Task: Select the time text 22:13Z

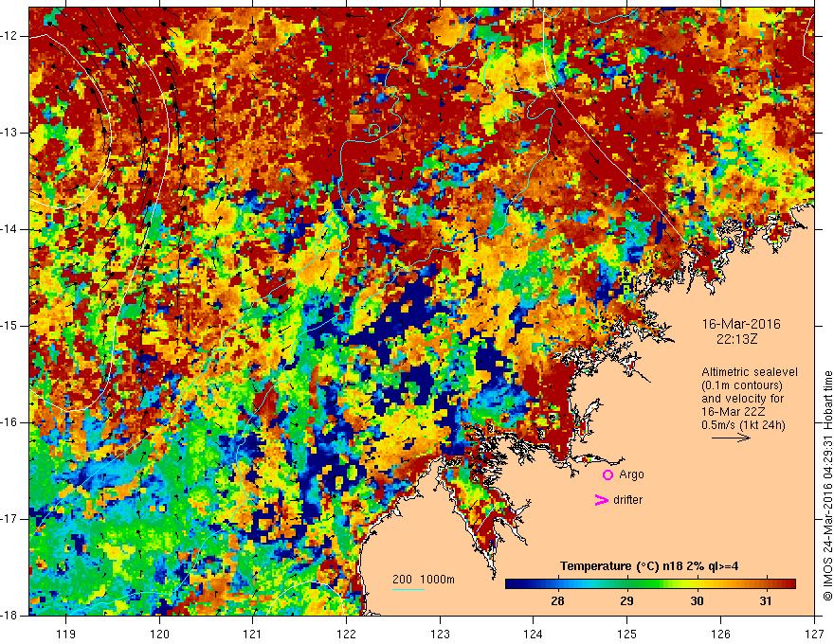Action: 736,339
